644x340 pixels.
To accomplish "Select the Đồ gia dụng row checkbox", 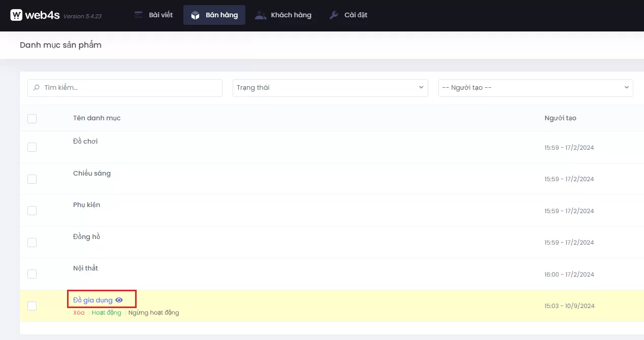I will coord(32,306).
